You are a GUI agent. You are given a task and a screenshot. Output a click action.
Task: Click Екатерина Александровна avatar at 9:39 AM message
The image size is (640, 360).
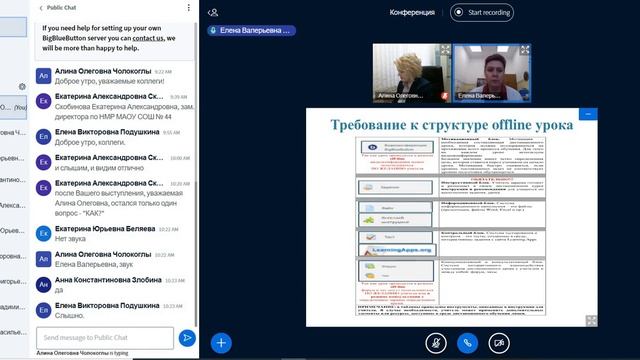coord(43,101)
